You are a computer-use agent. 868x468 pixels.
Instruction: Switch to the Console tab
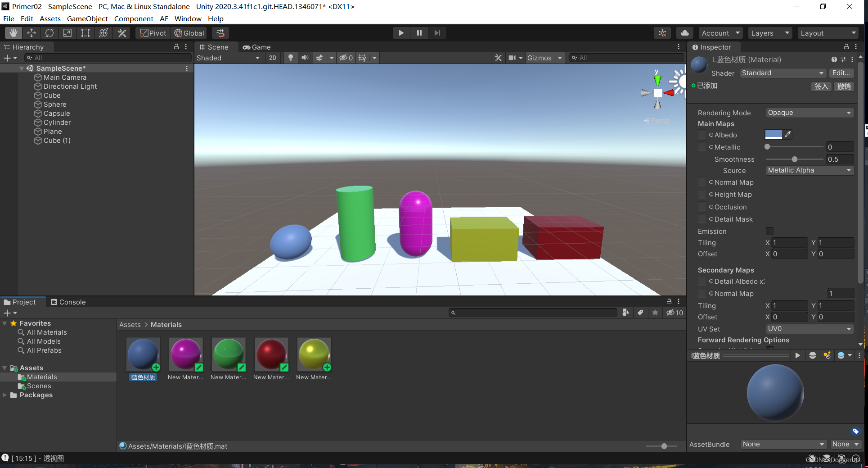point(68,302)
